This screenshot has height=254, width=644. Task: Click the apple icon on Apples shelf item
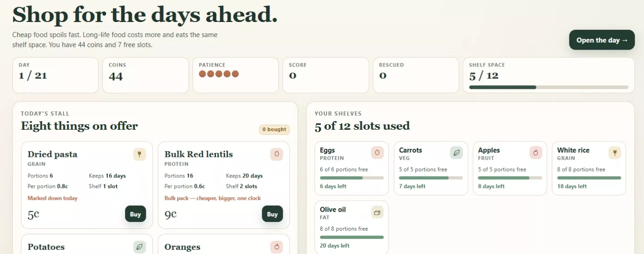[x=535, y=153]
